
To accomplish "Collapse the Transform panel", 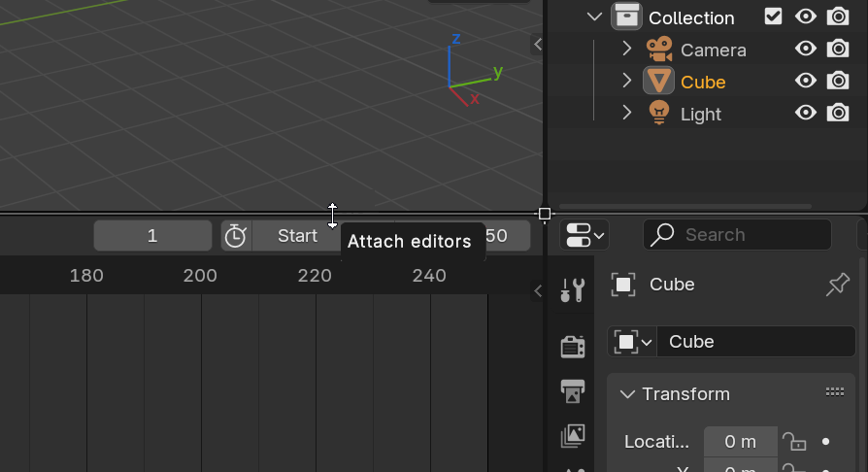I will click(x=627, y=394).
